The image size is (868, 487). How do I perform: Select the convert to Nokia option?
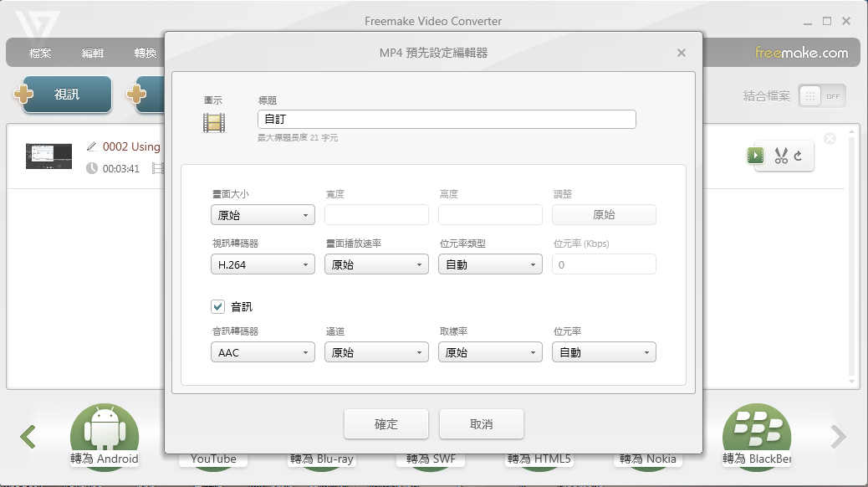pos(648,459)
